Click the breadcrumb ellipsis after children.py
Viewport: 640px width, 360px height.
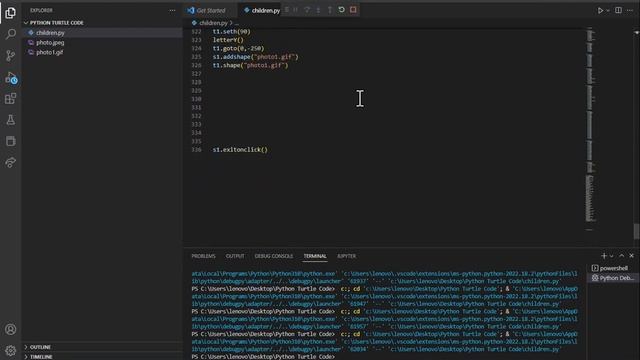tap(237, 23)
